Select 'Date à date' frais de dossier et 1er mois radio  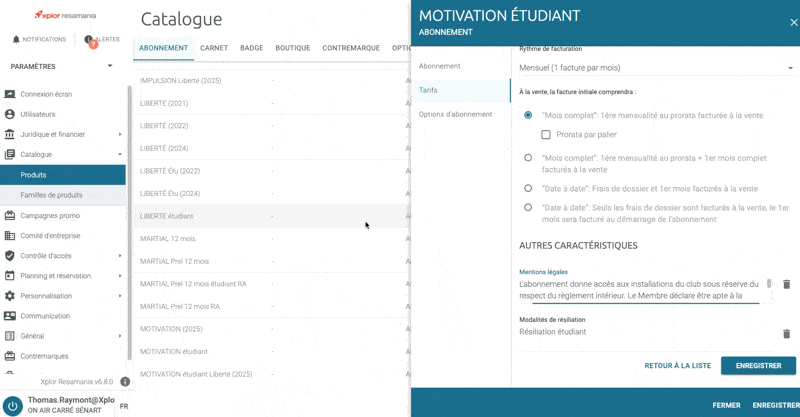528,188
